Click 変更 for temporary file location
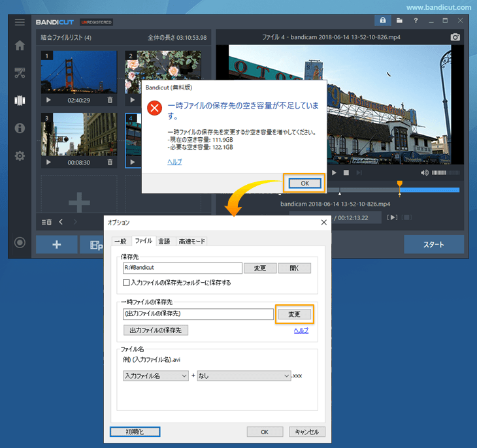 click(x=294, y=314)
